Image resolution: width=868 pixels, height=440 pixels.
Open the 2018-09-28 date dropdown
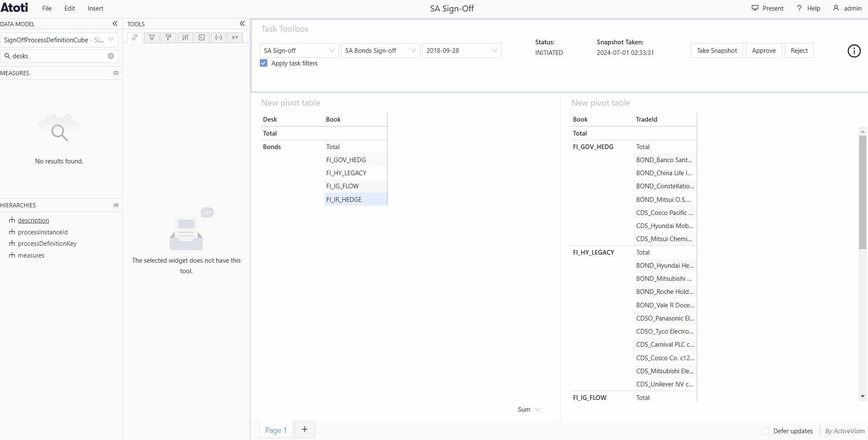pos(461,51)
